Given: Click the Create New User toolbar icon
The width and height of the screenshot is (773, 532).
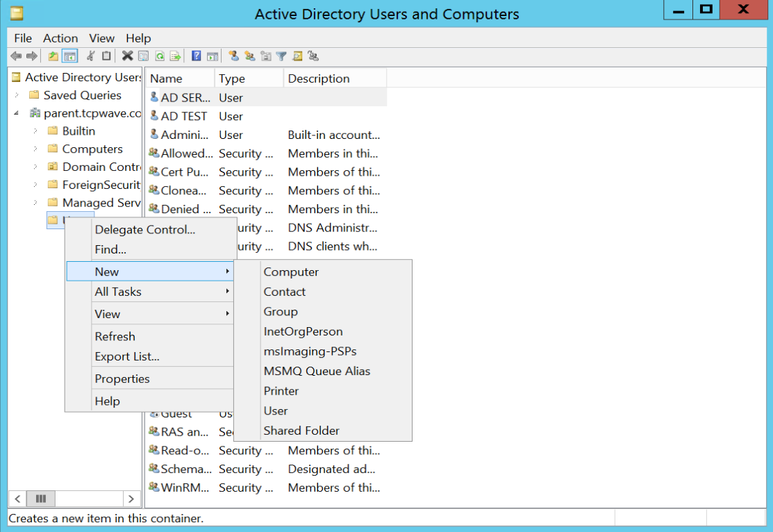Looking at the screenshot, I should pyautogui.click(x=233, y=56).
